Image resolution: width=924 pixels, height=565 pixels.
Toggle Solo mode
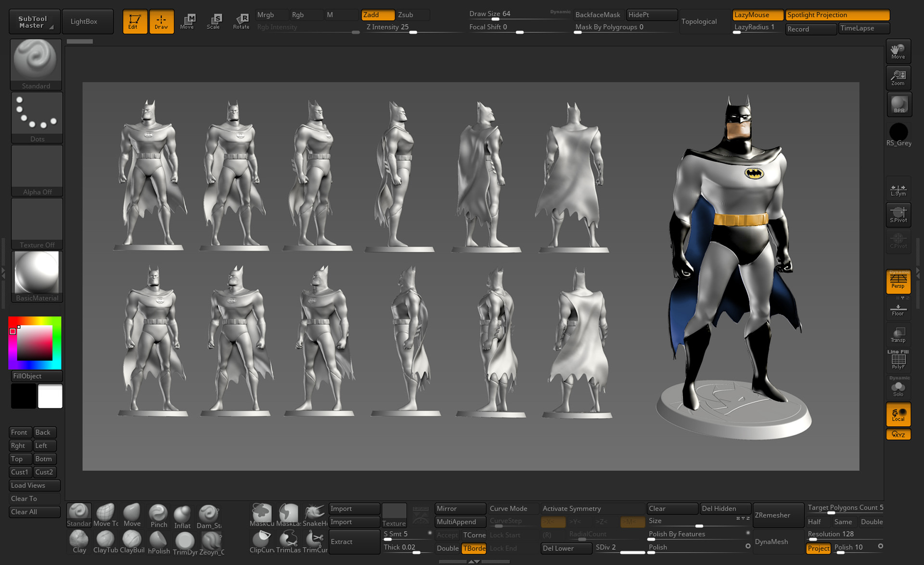(x=898, y=387)
